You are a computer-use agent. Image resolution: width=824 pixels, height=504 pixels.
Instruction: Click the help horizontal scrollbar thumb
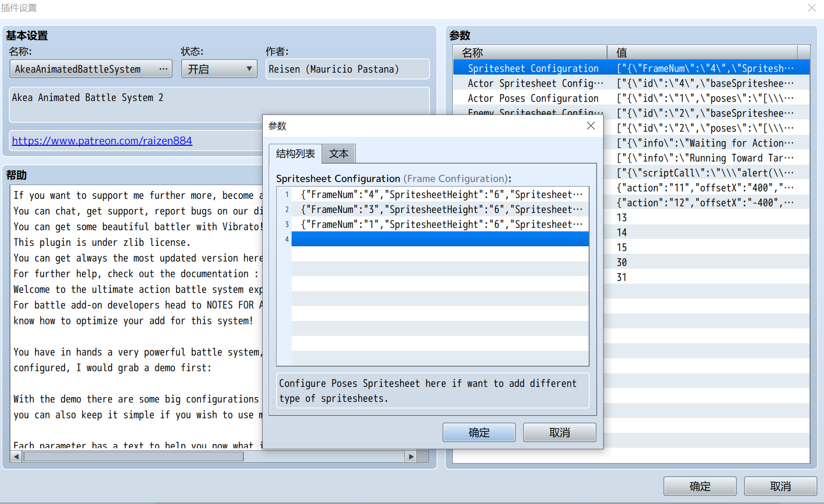tap(133, 456)
